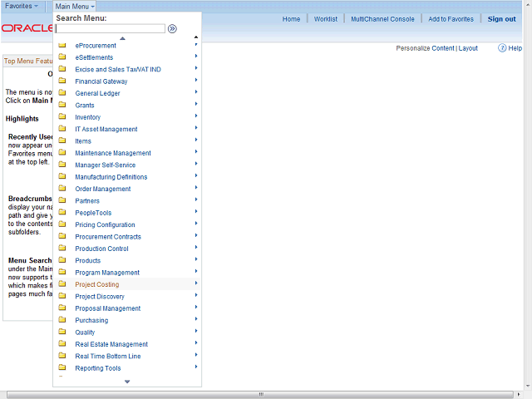Click the folder icon beside Products

(x=62, y=260)
